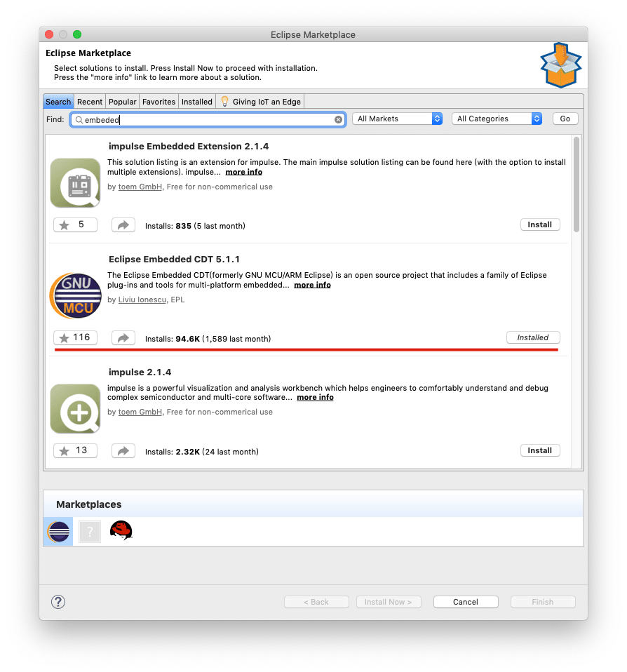Open more info for impulse Embedded Extension
The width and height of the screenshot is (627, 672).
coord(244,172)
